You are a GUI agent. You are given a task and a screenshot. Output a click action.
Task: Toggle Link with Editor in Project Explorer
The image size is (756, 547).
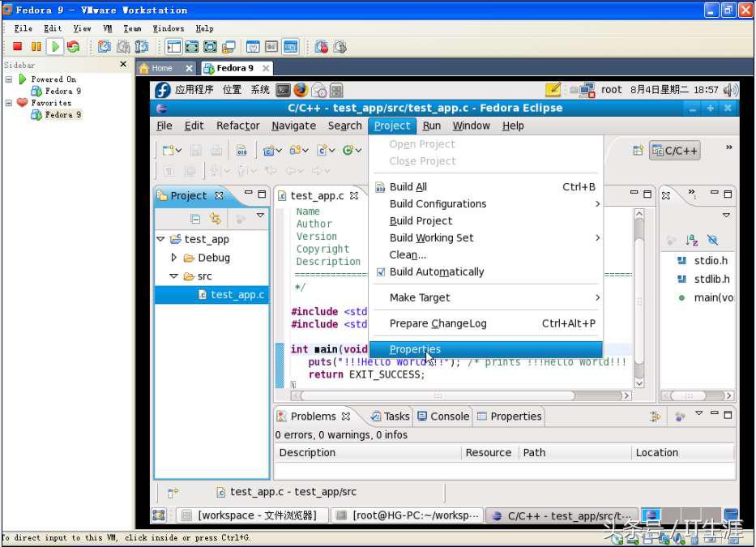pos(216,217)
